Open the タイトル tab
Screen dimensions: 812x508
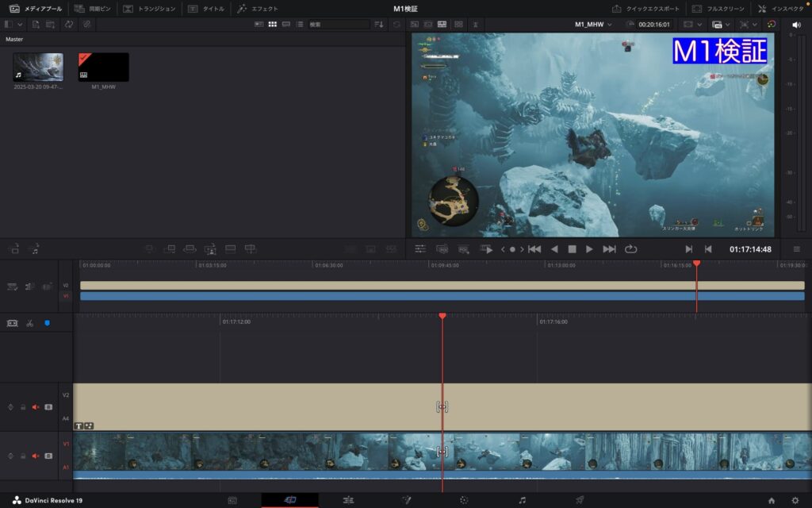tap(206, 9)
